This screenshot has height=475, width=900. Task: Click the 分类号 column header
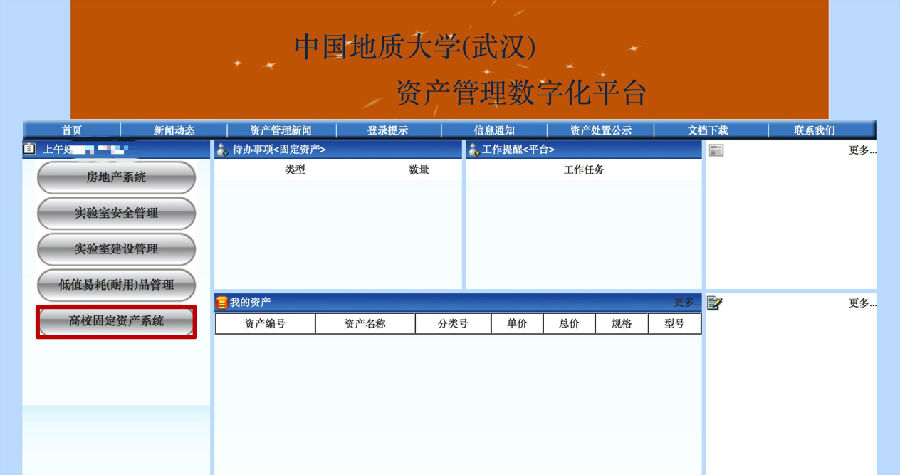453,324
